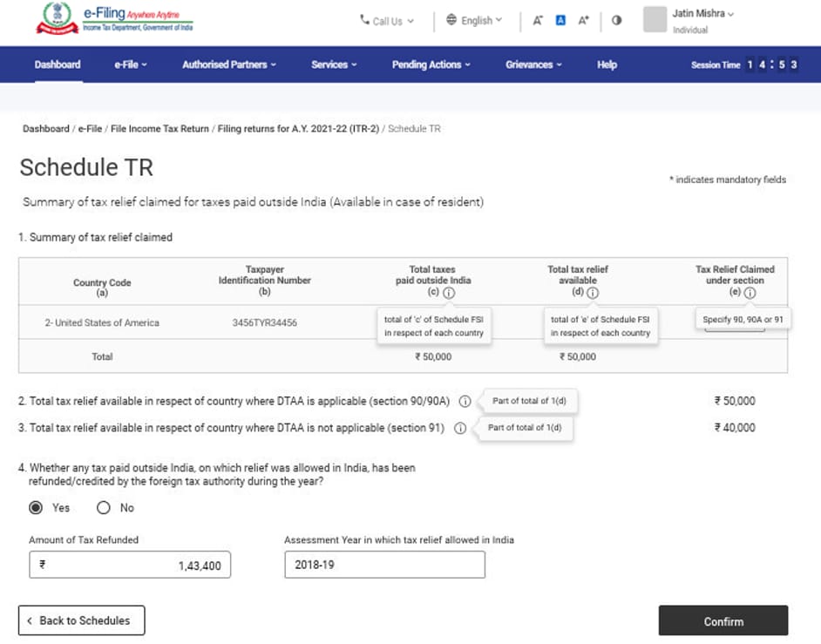Click the e-Filing portal logo
Screen dimensions: 821x644
(114, 18)
